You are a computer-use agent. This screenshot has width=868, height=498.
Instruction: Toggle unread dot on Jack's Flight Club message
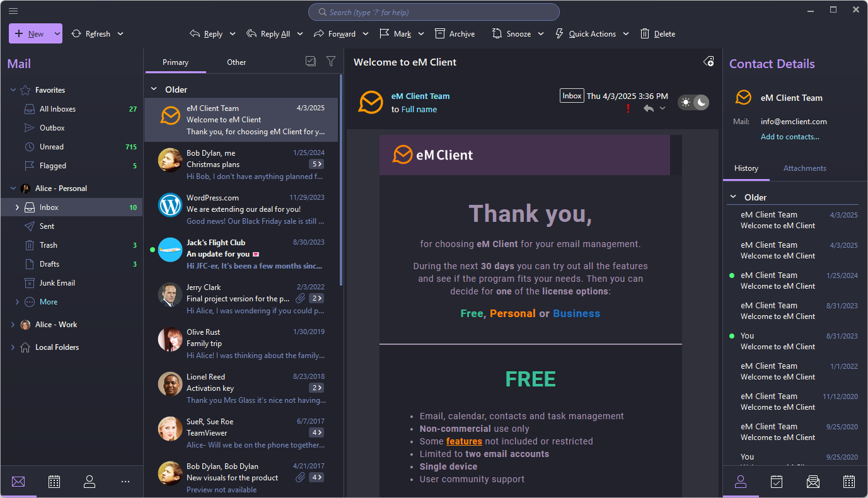152,250
